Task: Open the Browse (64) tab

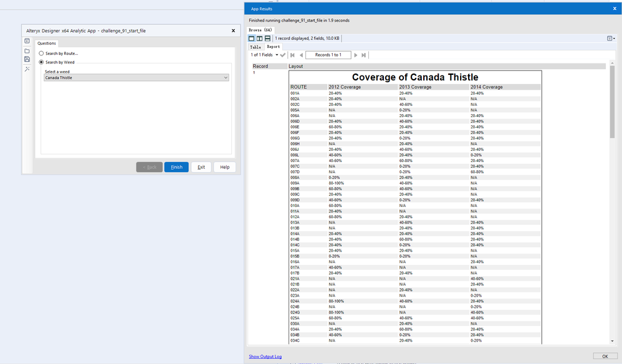Action: pos(260,30)
